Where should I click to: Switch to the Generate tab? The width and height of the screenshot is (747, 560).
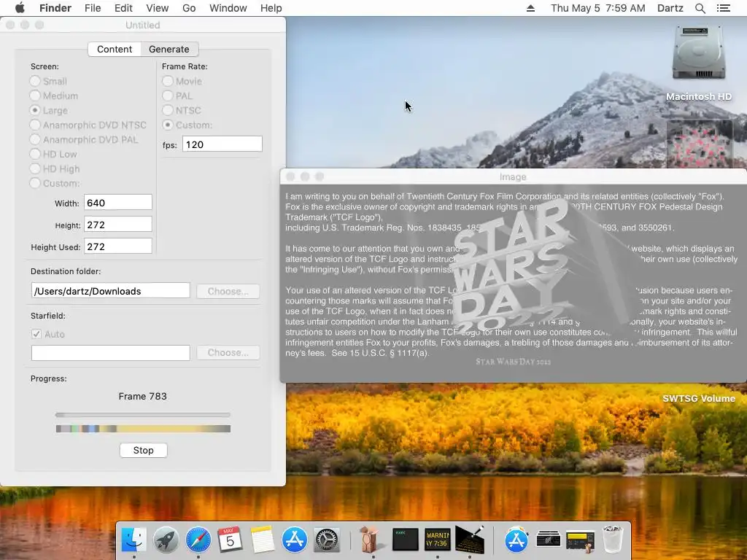pos(169,49)
